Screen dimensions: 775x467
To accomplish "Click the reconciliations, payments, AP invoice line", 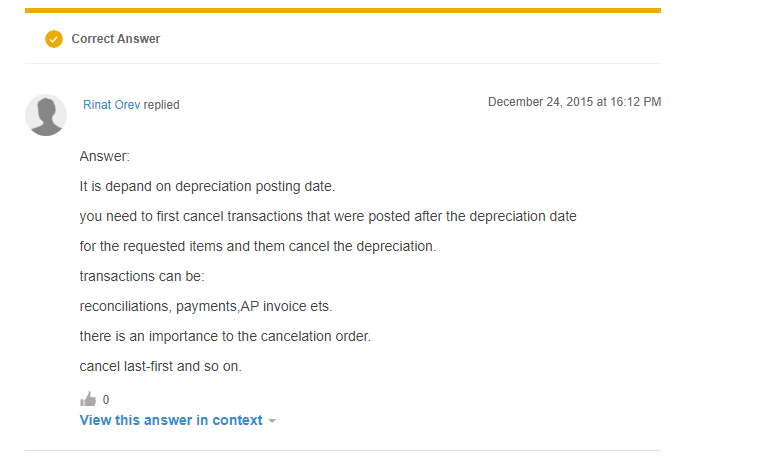I will pos(206,306).
